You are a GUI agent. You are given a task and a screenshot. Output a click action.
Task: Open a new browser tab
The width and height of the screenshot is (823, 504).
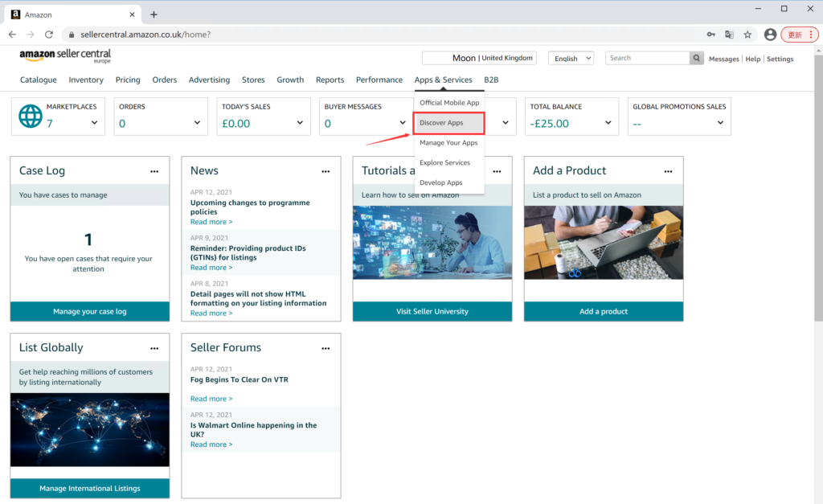pyautogui.click(x=154, y=14)
